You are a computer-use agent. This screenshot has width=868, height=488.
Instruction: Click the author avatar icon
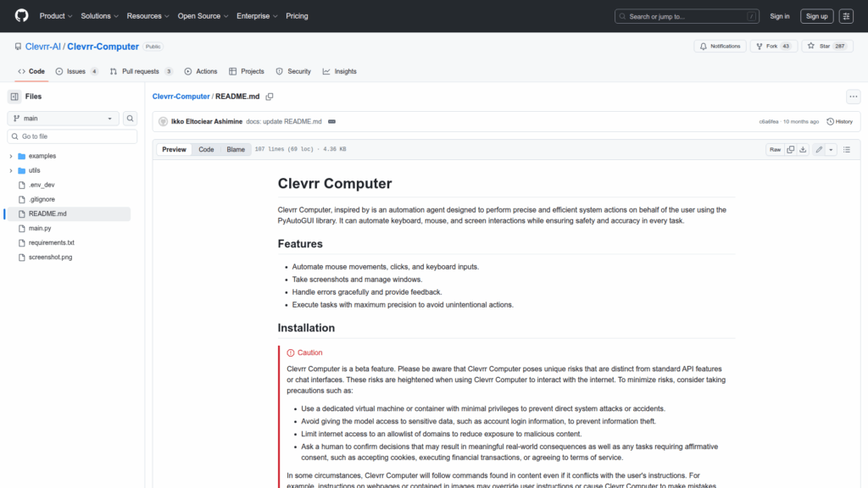163,122
